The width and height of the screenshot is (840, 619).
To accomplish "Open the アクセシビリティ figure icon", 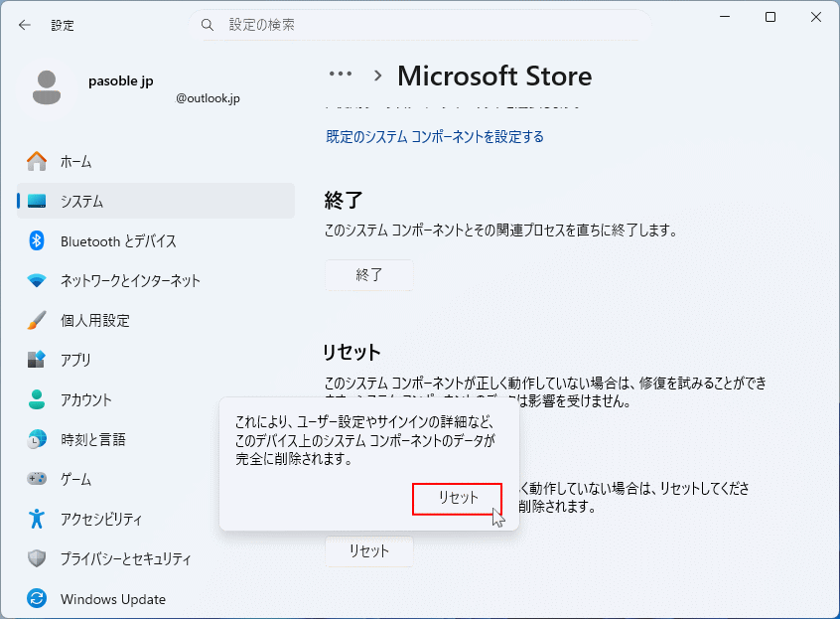I will pos(37,519).
